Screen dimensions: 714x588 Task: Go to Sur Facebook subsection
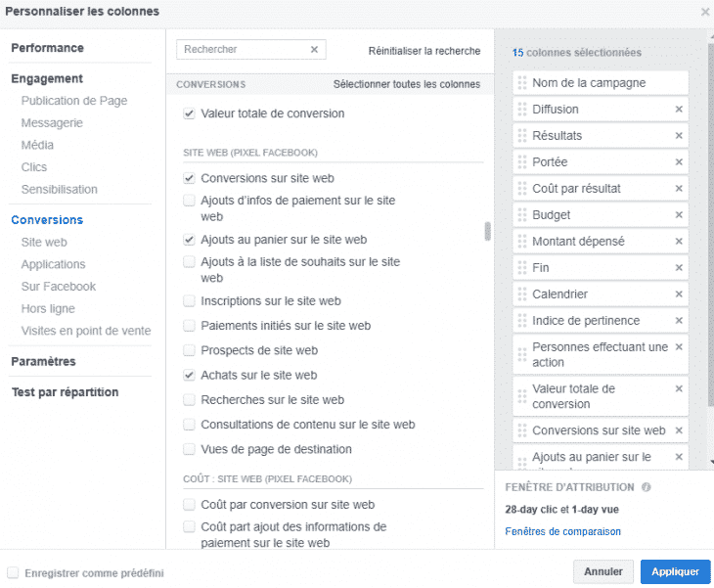(x=59, y=287)
